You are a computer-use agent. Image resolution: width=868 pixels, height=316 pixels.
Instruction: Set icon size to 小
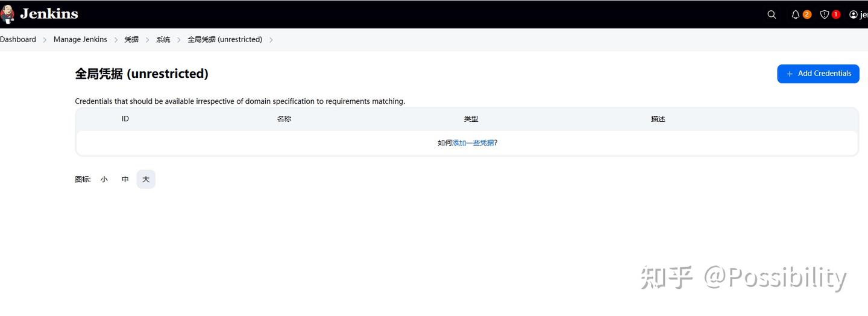coord(104,179)
